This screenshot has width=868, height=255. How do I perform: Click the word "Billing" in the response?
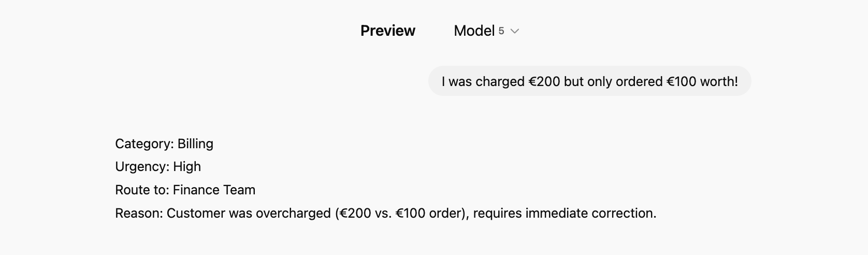point(195,144)
